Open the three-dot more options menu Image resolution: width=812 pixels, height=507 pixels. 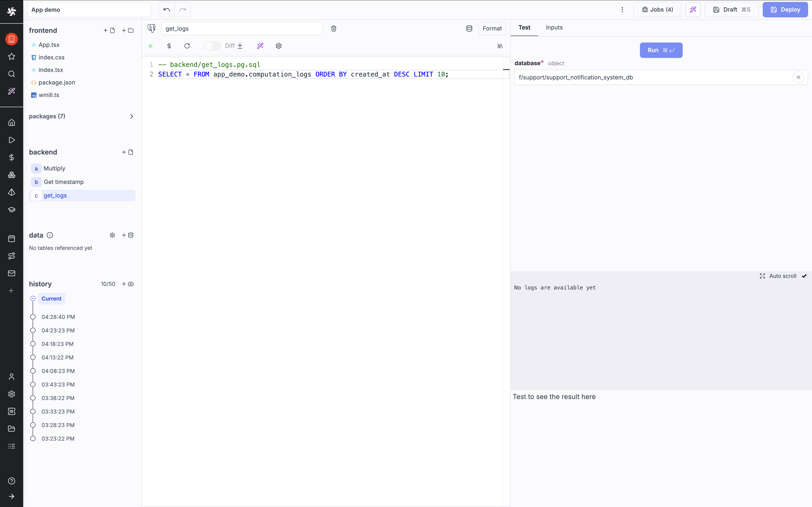622,10
